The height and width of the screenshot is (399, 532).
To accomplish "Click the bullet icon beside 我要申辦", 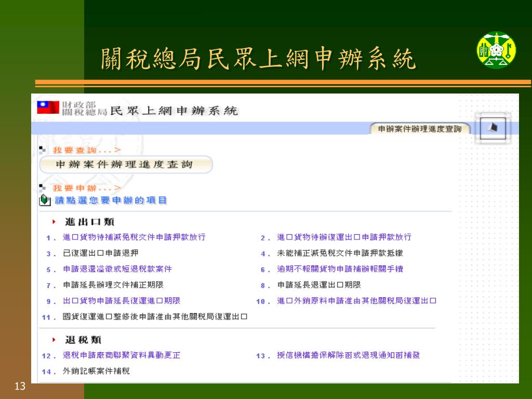I will [x=42, y=188].
